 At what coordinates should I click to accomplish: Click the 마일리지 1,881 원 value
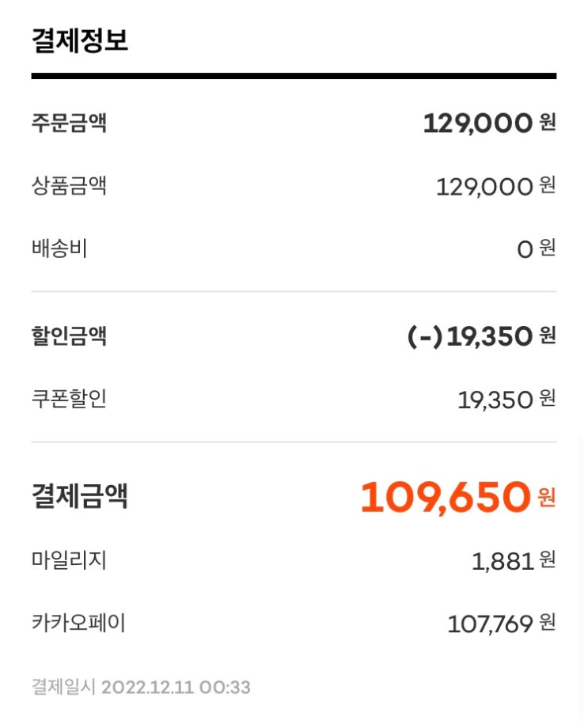[513, 562]
